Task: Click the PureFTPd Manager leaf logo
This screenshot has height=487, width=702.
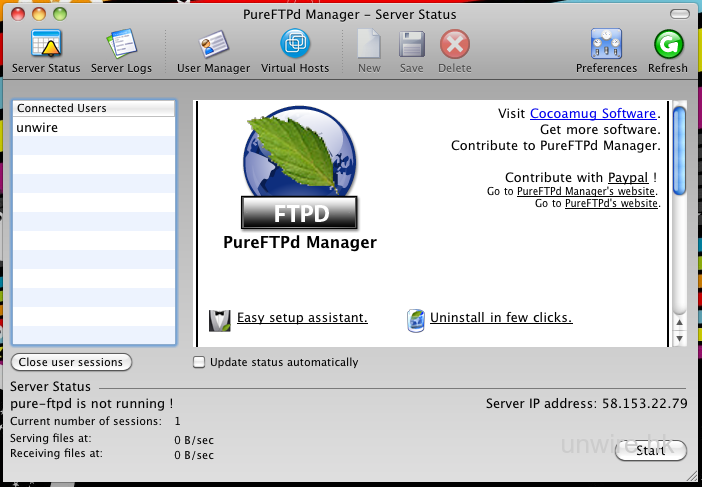Action: [299, 165]
